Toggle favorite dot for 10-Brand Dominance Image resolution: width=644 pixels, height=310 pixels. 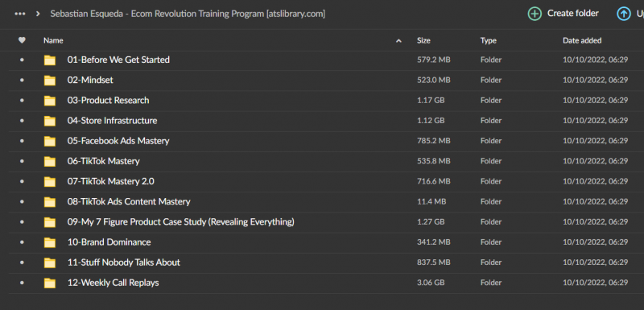point(22,242)
